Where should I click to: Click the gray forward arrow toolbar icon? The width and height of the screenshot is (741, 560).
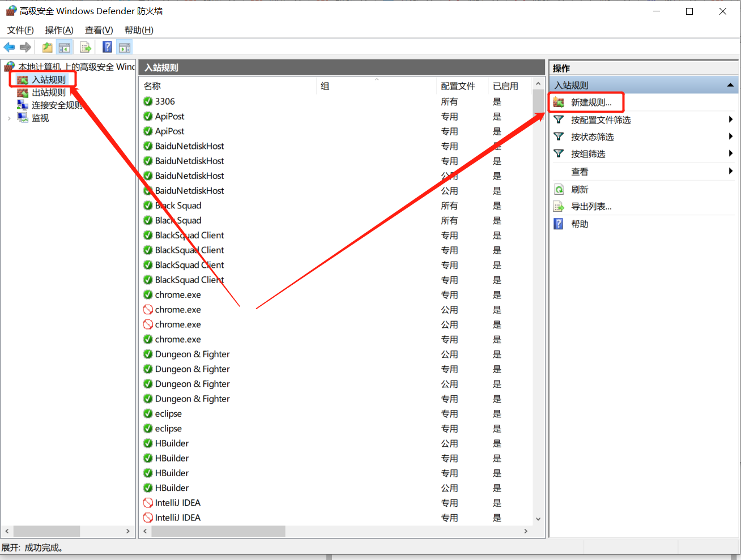[25, 47]
